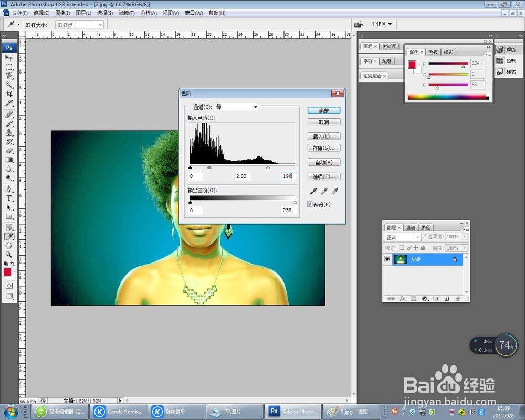The height and width of the screenshot is (420, 525).
Task: Uncheck the Preview (预览) checkbox
Action: [x=310, y=204]
